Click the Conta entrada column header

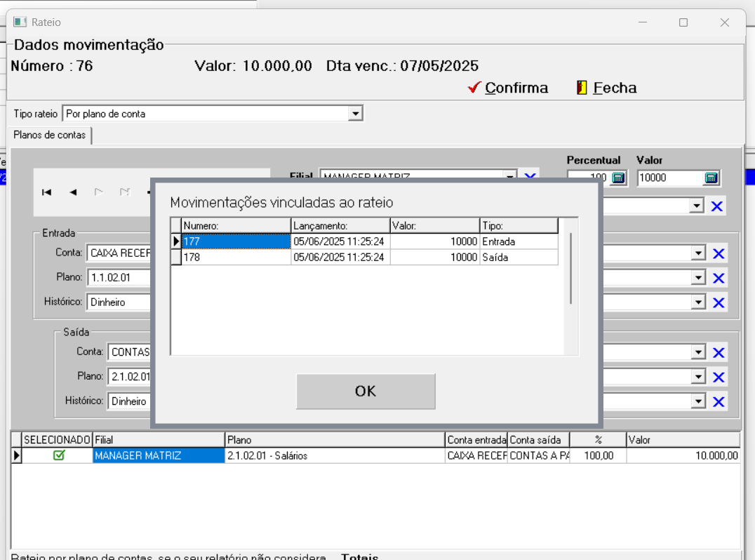(x=476, y=439)
